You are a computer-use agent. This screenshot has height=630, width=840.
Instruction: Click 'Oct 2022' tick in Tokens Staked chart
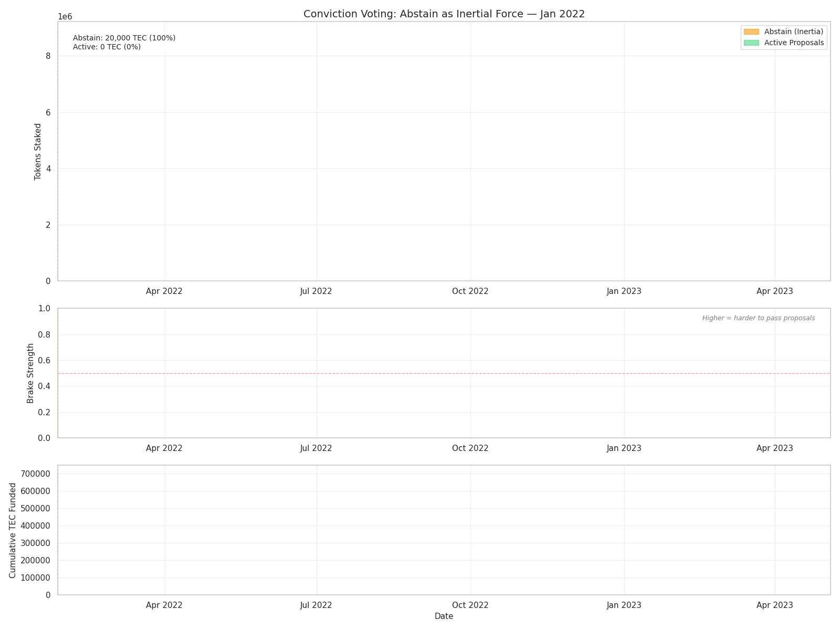tap(470, 291)
